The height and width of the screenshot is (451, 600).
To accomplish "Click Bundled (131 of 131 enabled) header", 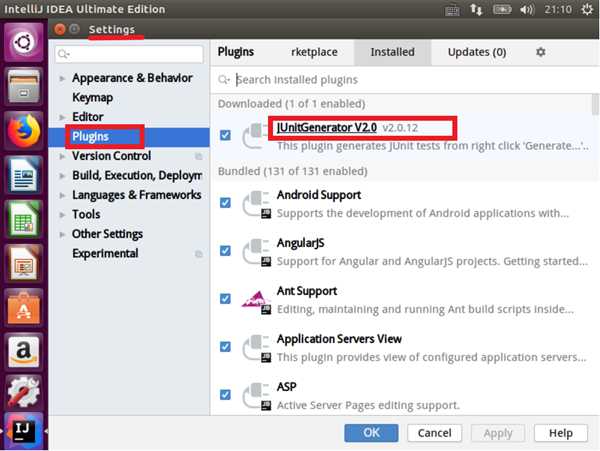I will [x=292, y=171].
